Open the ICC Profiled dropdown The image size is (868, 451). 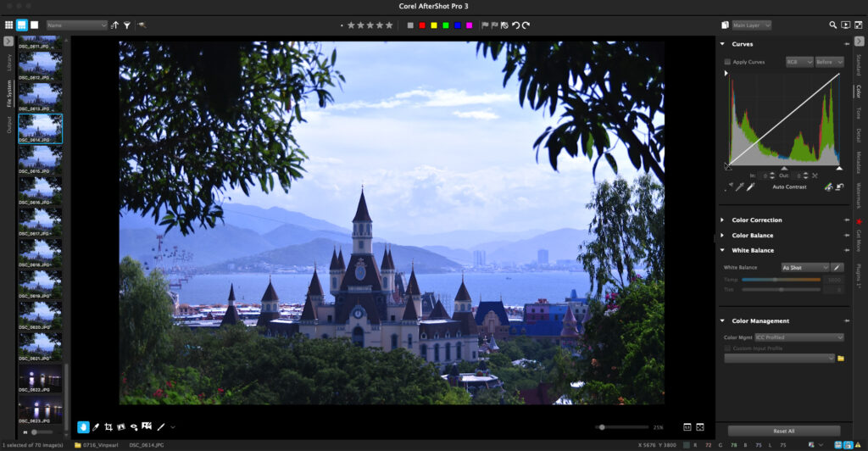click(799, 337)
